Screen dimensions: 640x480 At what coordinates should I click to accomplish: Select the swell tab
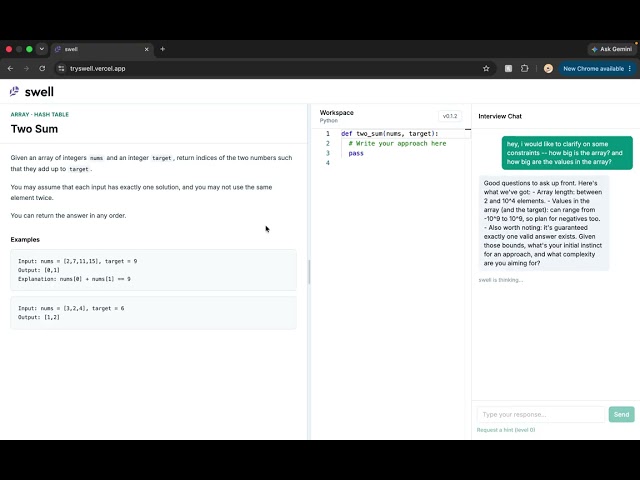click(101, 49)
